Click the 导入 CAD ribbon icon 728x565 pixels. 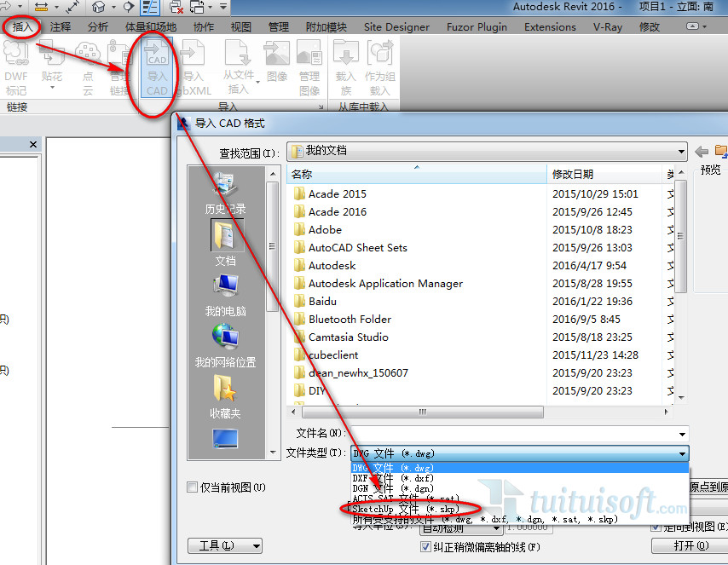pyautogui.click(x=157, y=69)
